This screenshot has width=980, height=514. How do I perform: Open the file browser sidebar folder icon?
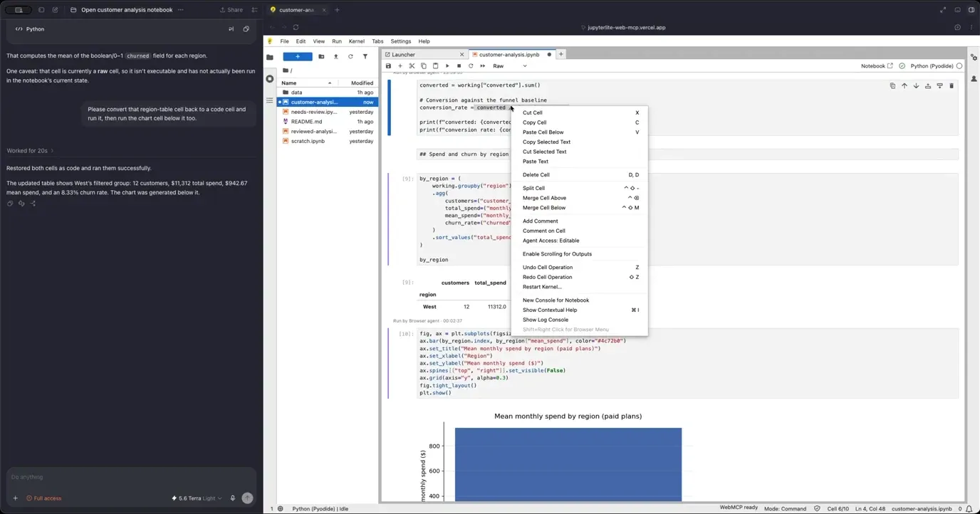pos(270,57)
